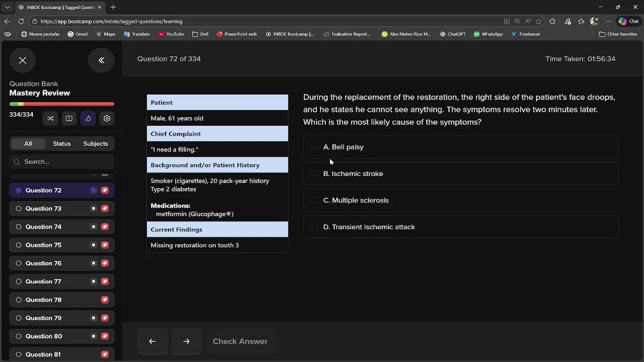This screenshot has height=362, width=644.
Task: Switch to the Subjects filter tab
Action: (96, 144)
